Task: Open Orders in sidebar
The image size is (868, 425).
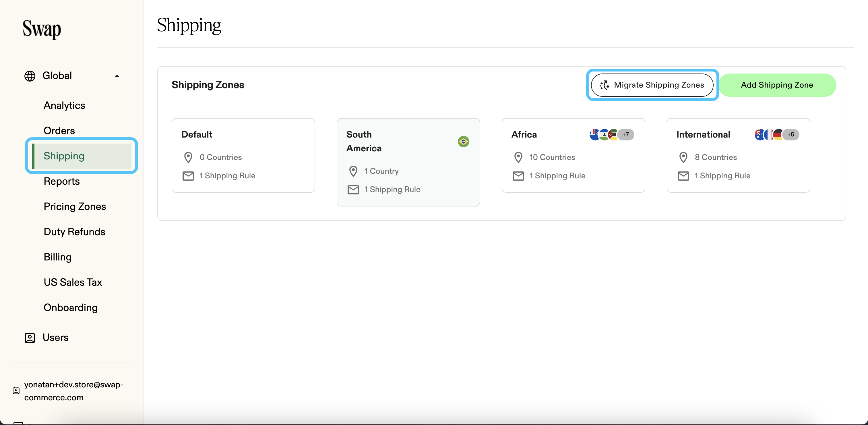Action: point(59,131)
